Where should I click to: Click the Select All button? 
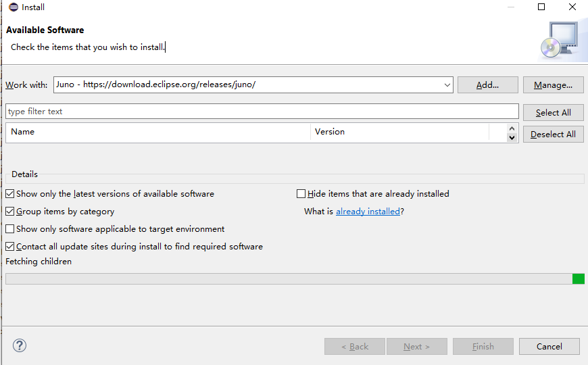click(x=553, y=112)
